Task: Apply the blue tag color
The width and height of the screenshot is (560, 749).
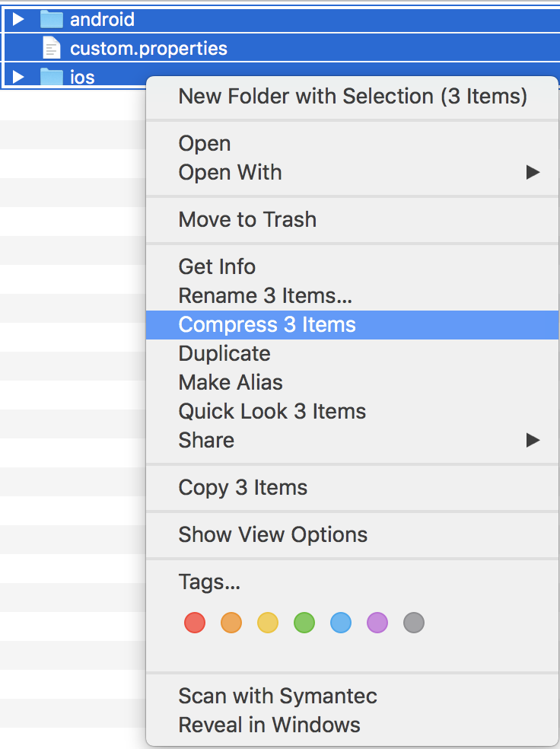Action: 341,623
